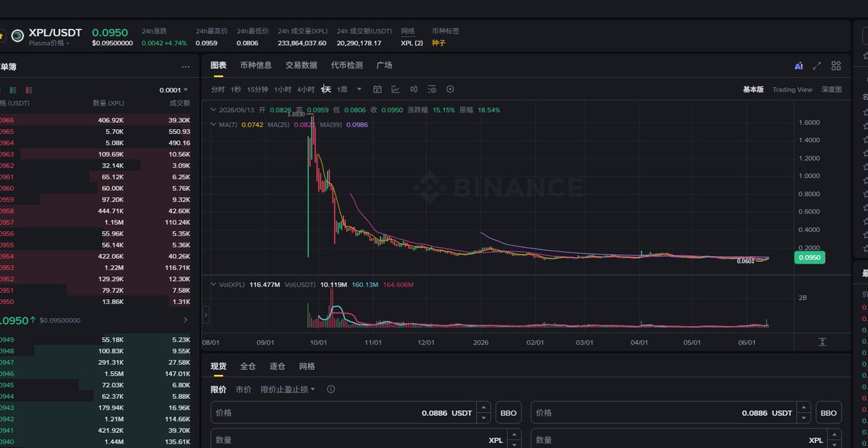
Task: Open the 广场 tab
Action: (384, 65)
